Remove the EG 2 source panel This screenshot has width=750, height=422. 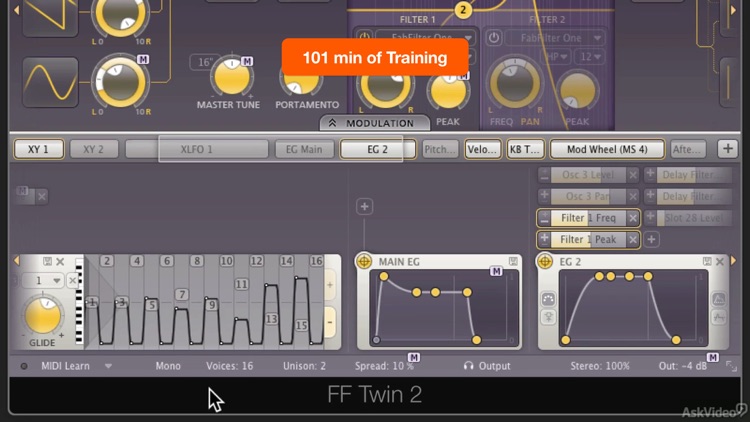pos(720,261)
